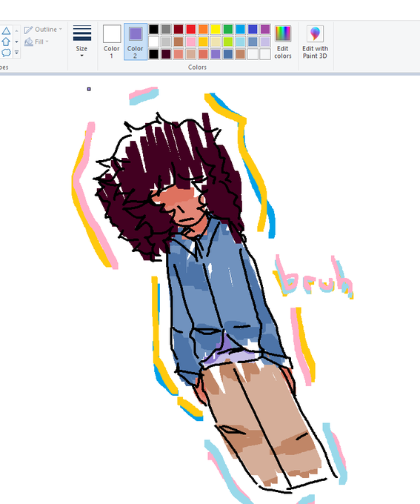The height and width of the screenshot is (504, 420).
Task: Pick the custom black swatch in the bottom row
Action: pos(153,54)
